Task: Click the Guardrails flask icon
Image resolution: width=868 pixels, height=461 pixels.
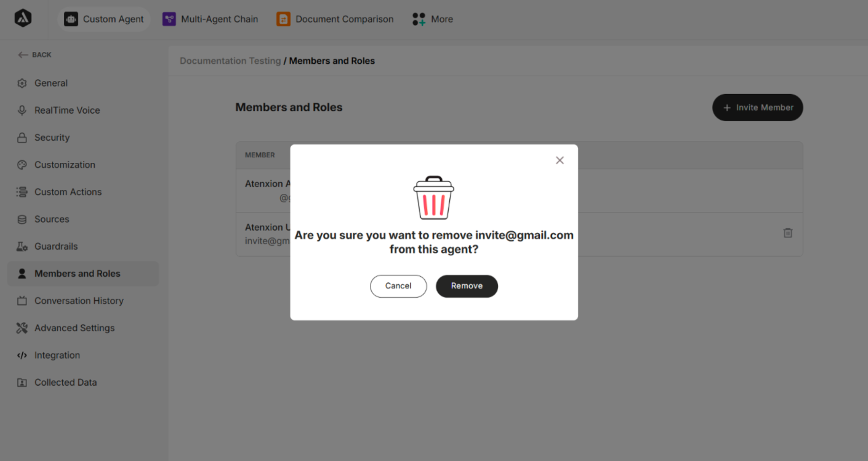Action: point(22,246)
